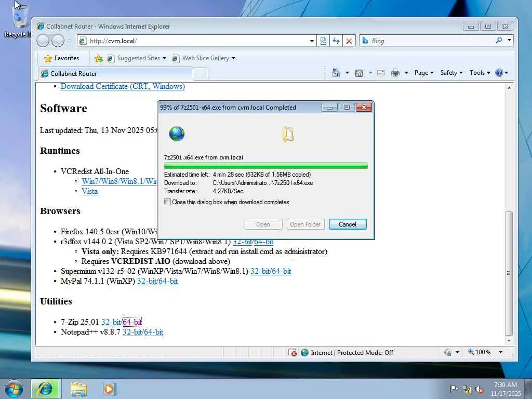Expand the Web Slice Gallery dropdown
The image size is (532, 399).
click(x=233, y=58)
